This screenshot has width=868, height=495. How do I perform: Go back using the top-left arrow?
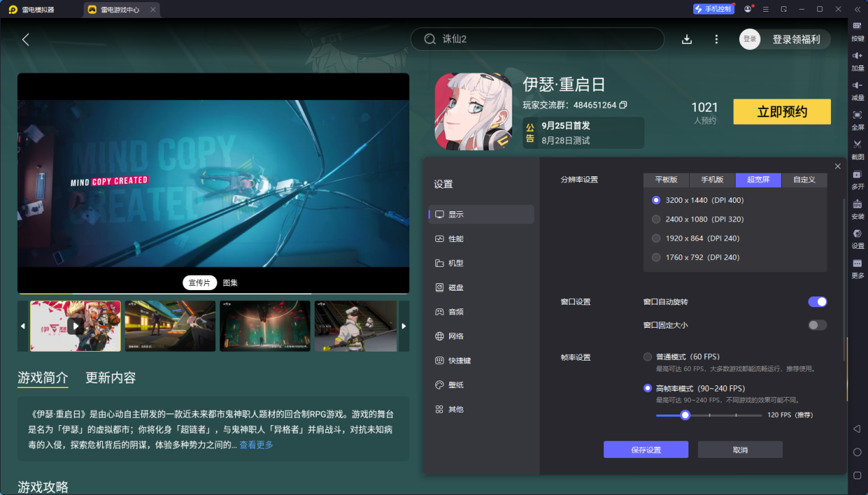click(x=25, y=39)
